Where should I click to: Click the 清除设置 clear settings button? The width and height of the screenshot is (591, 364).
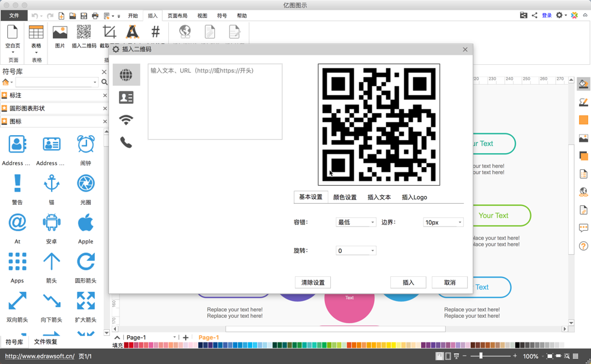[x=312, y=282]
